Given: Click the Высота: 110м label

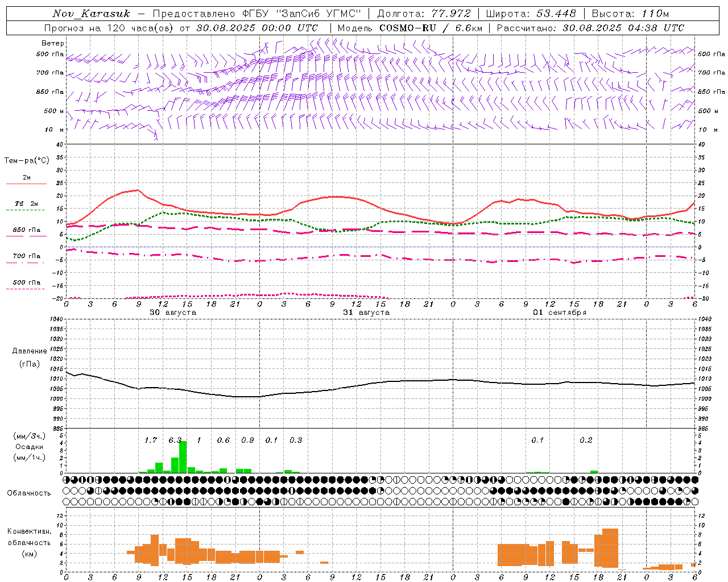Looking at the screenshot, I should (630, 14).
